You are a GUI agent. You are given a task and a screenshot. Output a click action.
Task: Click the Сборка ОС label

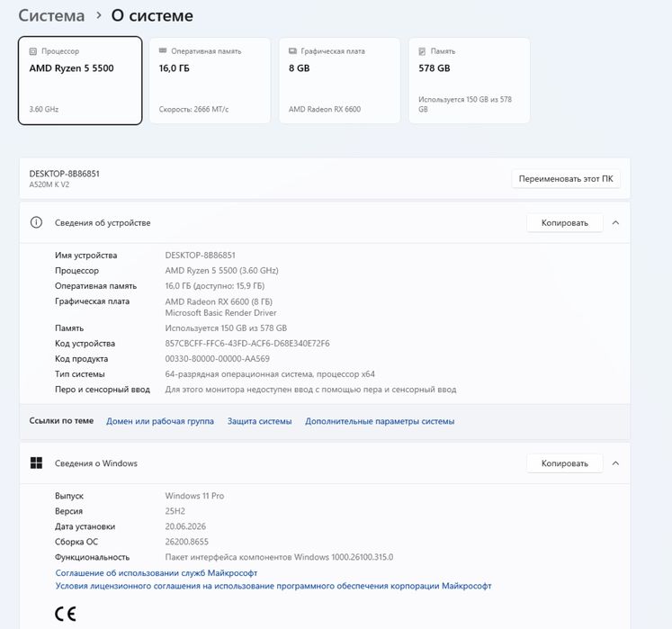coord(76,542)
